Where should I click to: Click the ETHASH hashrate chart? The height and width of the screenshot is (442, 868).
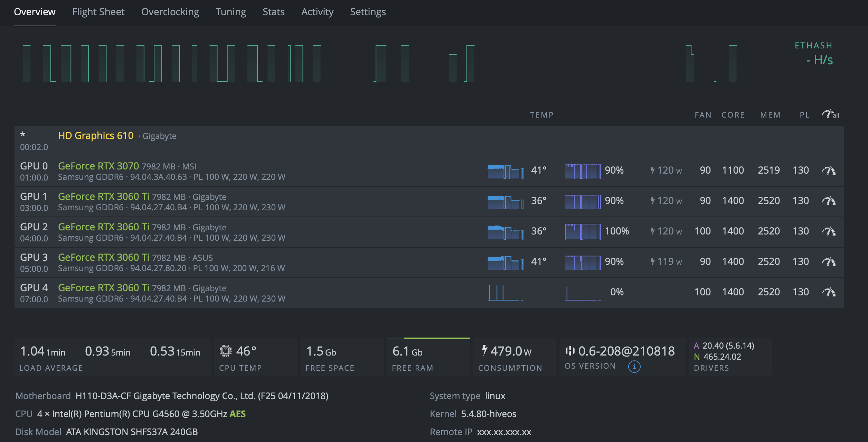380,63
